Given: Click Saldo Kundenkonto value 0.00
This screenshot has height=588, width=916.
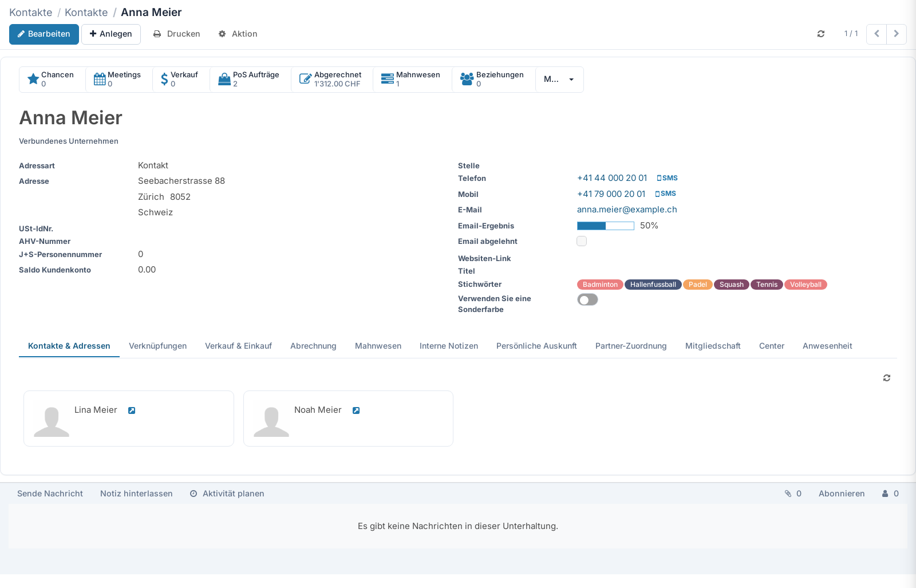Looking at the screenshot, I should click(147, 270).
